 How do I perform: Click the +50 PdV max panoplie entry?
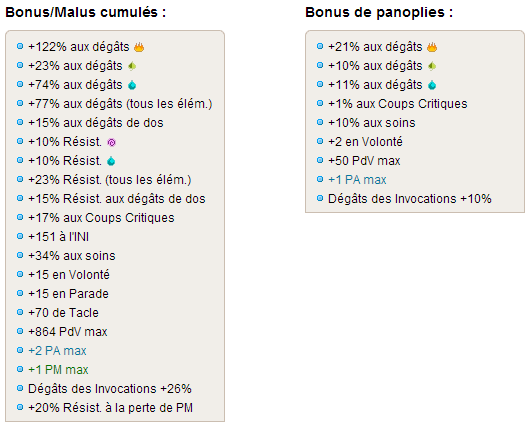364,161
